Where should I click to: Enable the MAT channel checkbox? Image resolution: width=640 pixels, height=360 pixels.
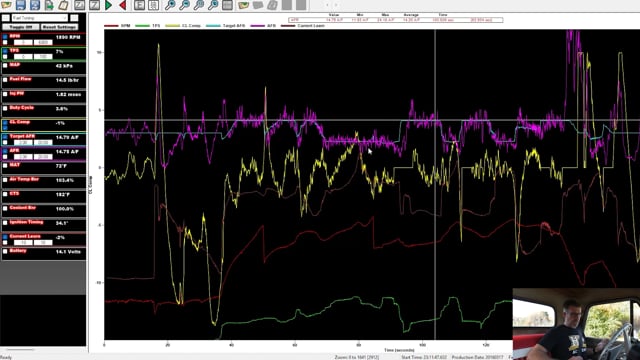coord(5,166)
